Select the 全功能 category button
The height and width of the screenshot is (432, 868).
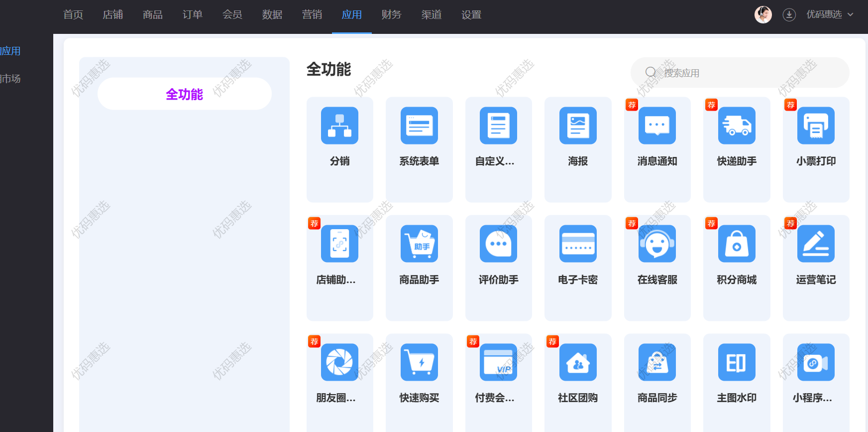click(x=184, y=94)
